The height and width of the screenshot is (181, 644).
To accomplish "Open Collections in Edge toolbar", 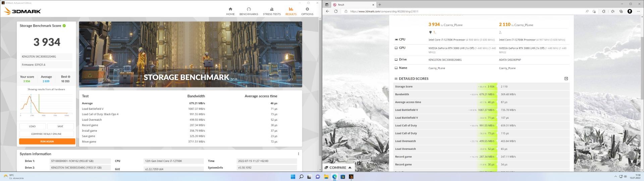I will click(621, 11).
